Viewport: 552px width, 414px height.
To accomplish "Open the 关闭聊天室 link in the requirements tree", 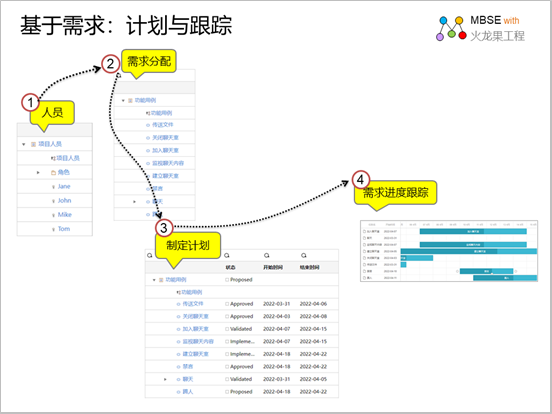I will click(x=165, y=138).
